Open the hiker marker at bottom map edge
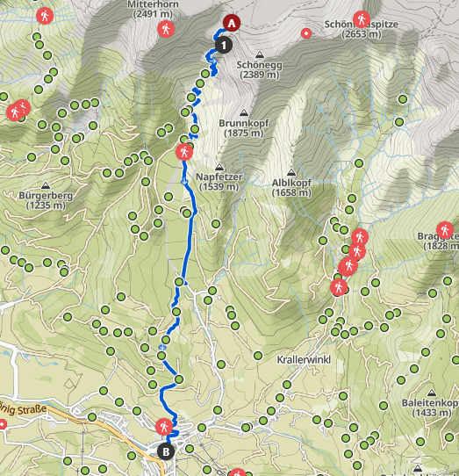 pyautogui.click(x=238, y=473)
